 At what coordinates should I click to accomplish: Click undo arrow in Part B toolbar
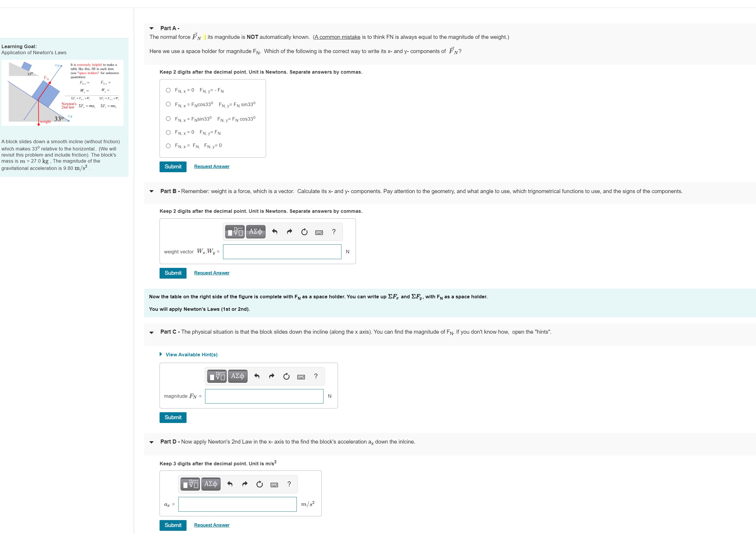275,232
